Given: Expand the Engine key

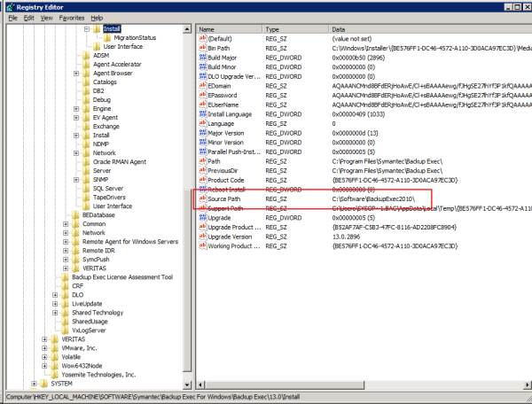Looking at the screenshot, I should pos(76,109).
